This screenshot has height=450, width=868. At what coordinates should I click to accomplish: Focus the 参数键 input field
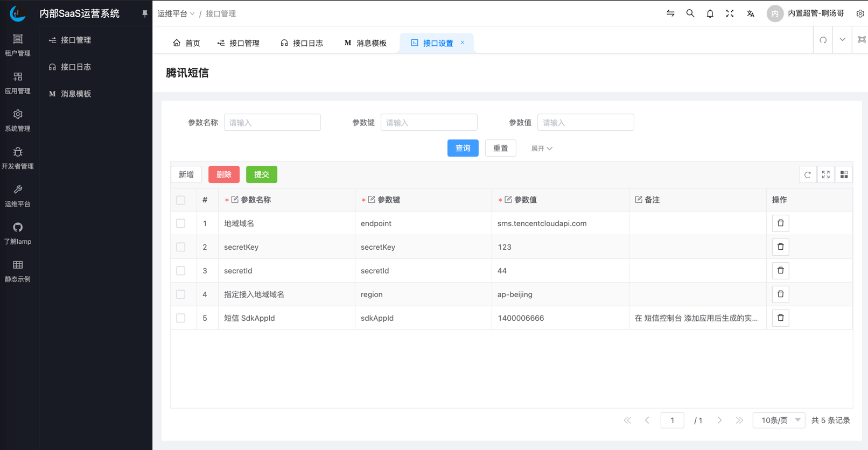(x=429, y=123)
